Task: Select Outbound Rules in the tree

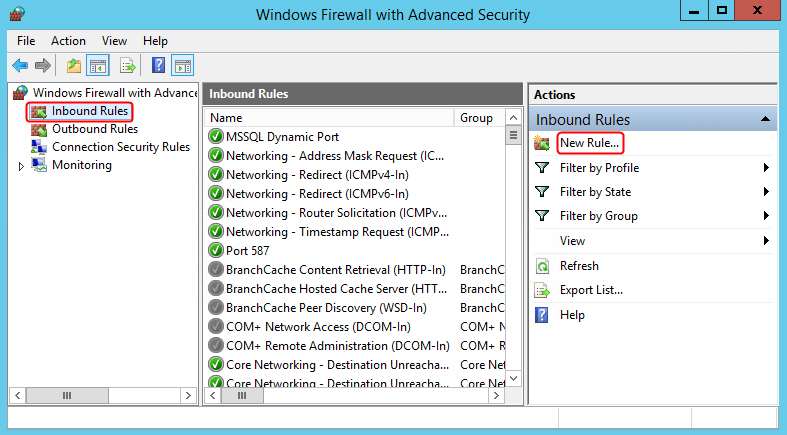Action: 95,129
